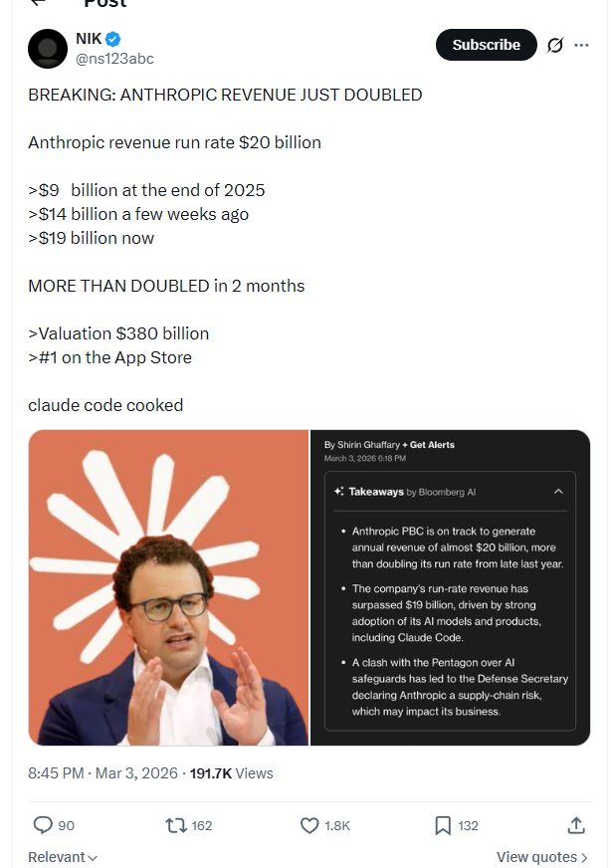Click the back arrow icon
The width and height of the screenshot is (611, 868).
click(38, 3)
